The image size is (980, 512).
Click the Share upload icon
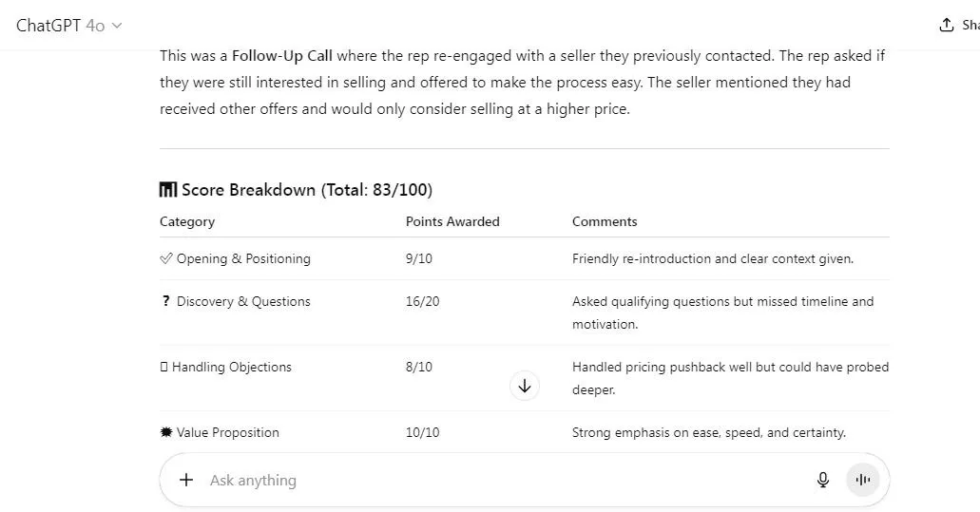tap(946, 25)
